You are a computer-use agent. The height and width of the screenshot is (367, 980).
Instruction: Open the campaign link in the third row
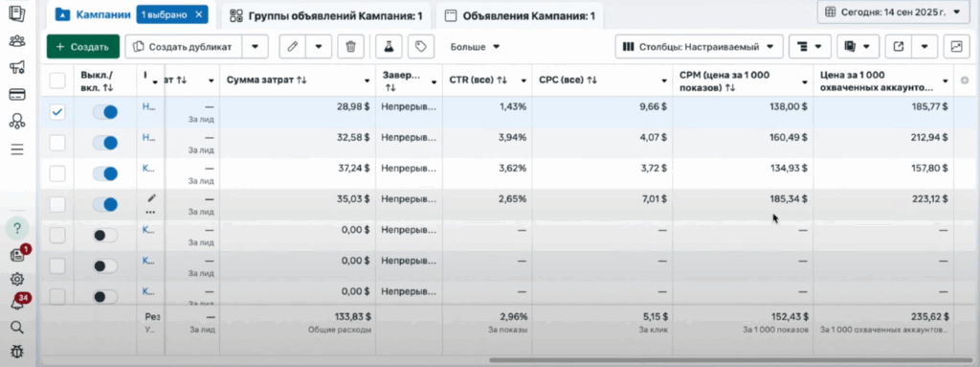pos(148,168)
